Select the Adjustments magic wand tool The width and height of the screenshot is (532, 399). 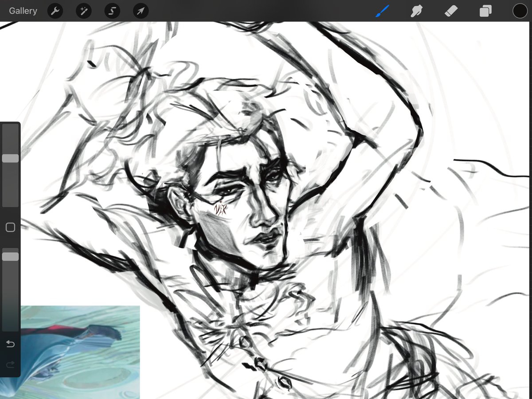click(x=83, y=11)
